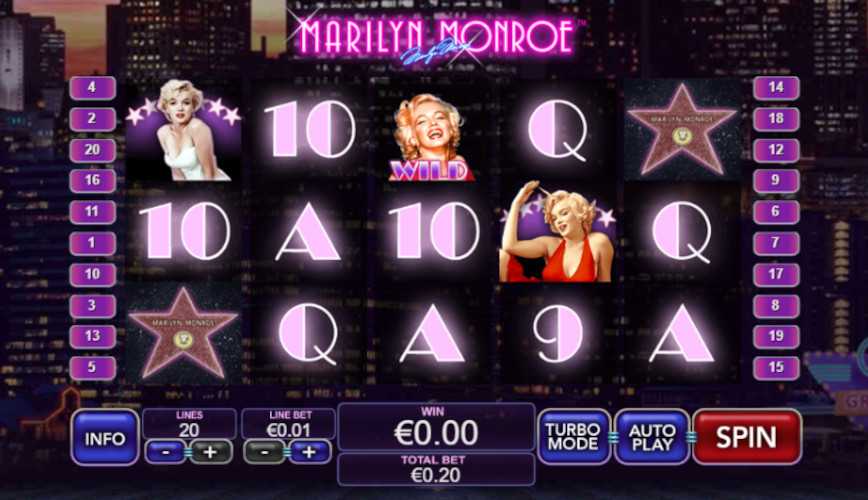Image resolution: width=868 pixels, height=500 pixels.
Task: Click the A symbol in the bottom right corner
Action: click(x=681, y=333)
